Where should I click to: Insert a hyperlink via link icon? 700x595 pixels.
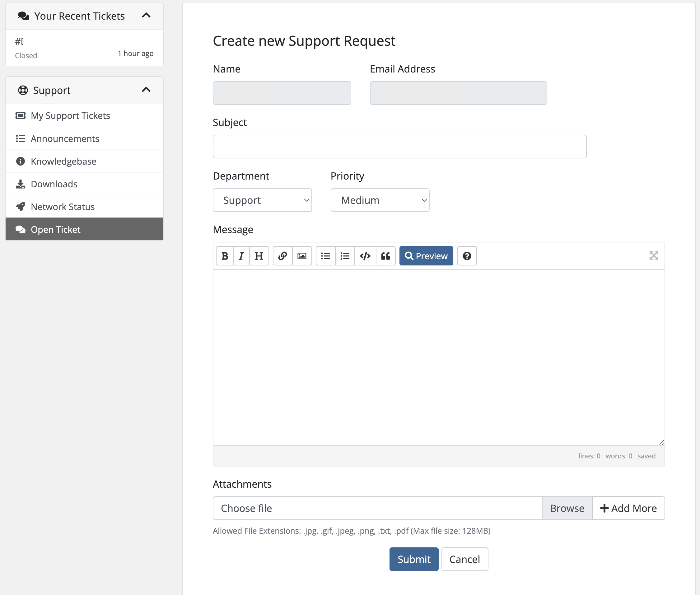(282, 256)
